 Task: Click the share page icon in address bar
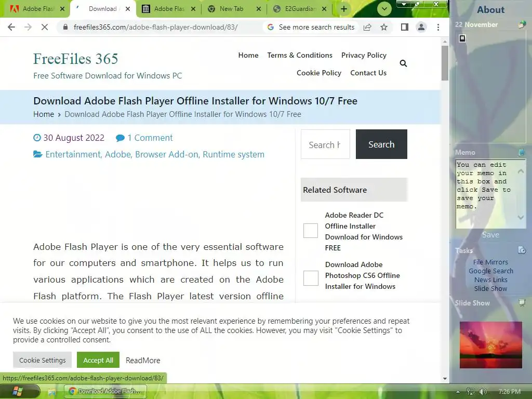367,27
